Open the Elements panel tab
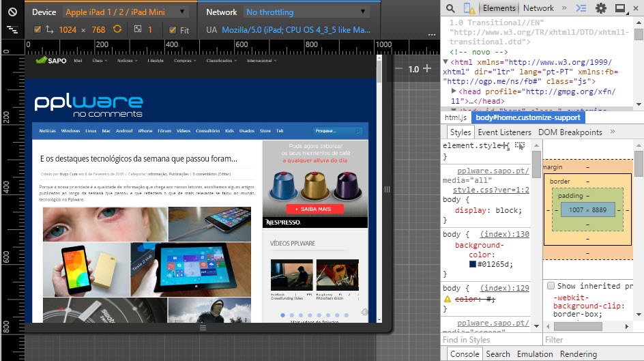 click(x=499, y=8)
